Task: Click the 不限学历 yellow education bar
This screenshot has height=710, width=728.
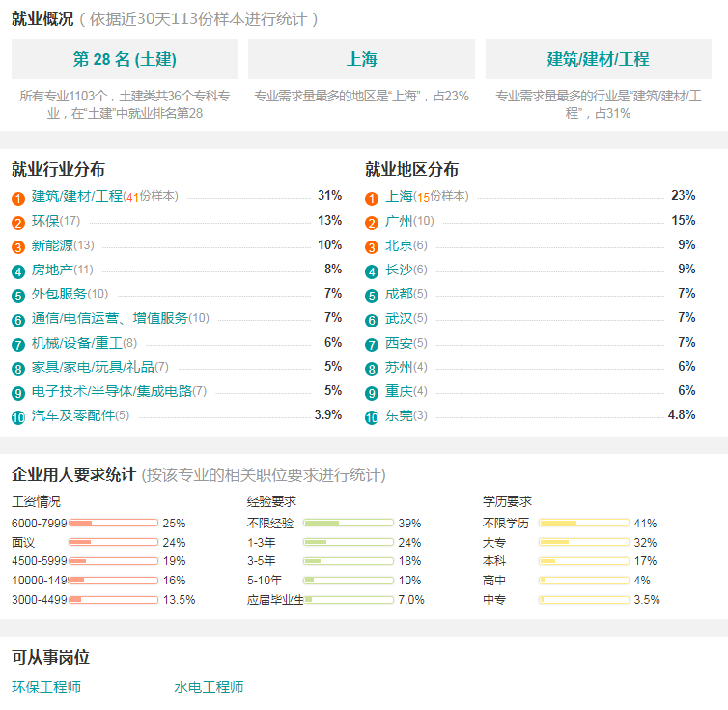Action: [x=584, y=524]
